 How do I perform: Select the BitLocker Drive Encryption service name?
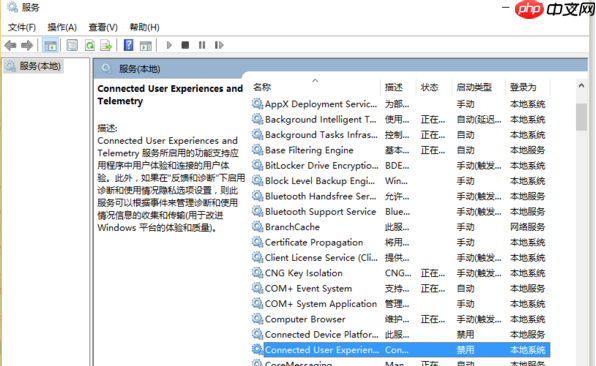[x=322, y=166]
